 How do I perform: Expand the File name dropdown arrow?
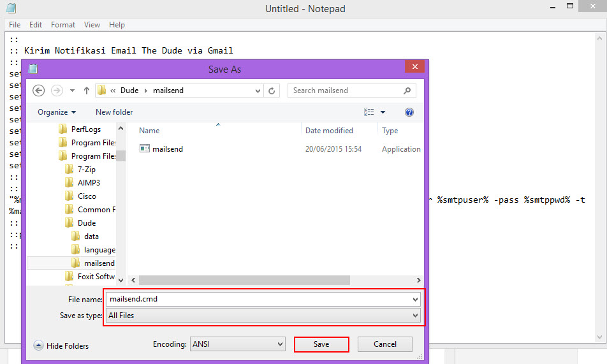(415, 299)
